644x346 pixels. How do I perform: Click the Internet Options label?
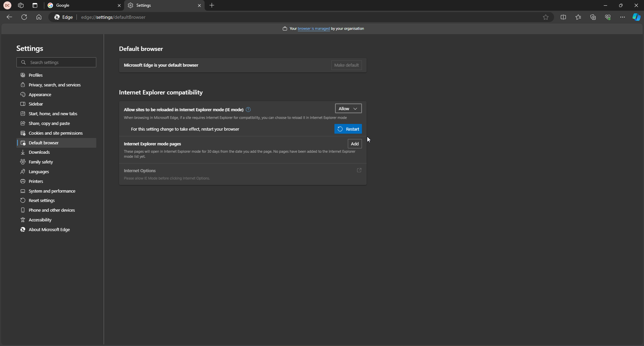(x=140, y=170)
